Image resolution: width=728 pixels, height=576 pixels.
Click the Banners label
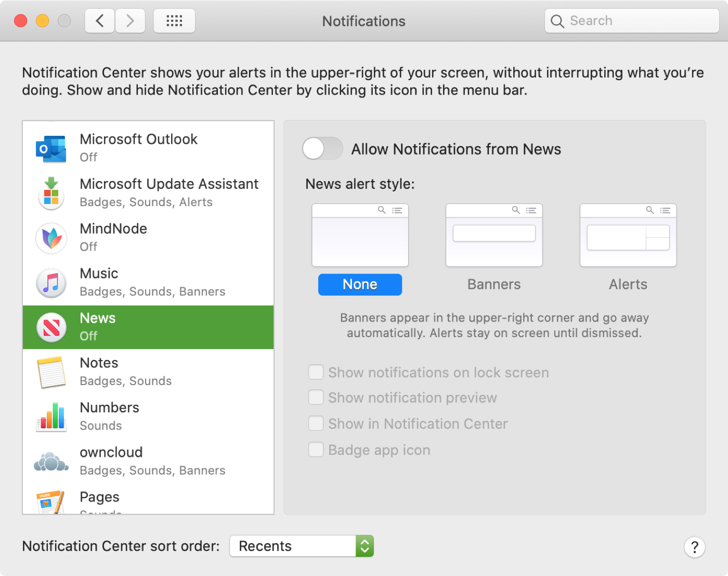[494, 285]
